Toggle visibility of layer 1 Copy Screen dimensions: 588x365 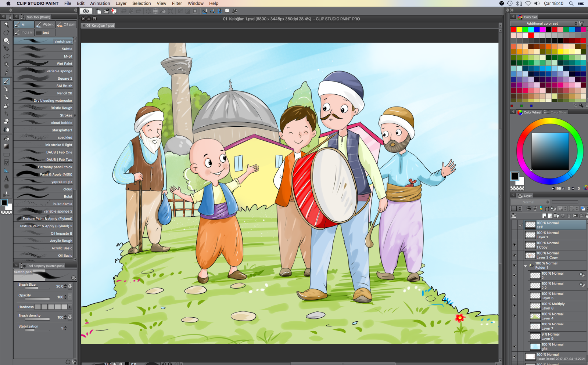514,245
